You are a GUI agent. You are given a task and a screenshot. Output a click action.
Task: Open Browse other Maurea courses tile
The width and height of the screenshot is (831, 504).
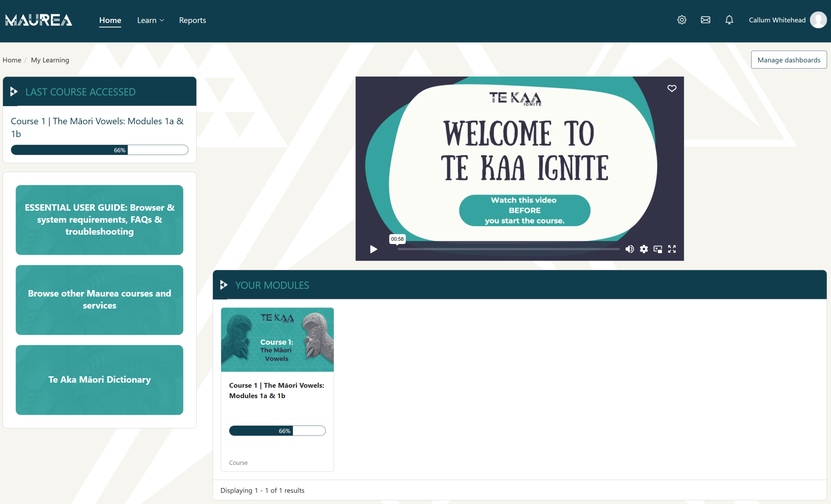click(x=99, y=300)
